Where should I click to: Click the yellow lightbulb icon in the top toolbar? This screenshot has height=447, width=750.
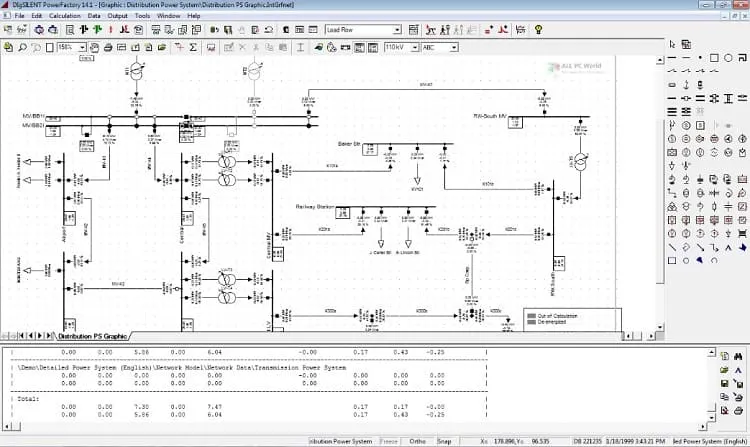point(539,30)
